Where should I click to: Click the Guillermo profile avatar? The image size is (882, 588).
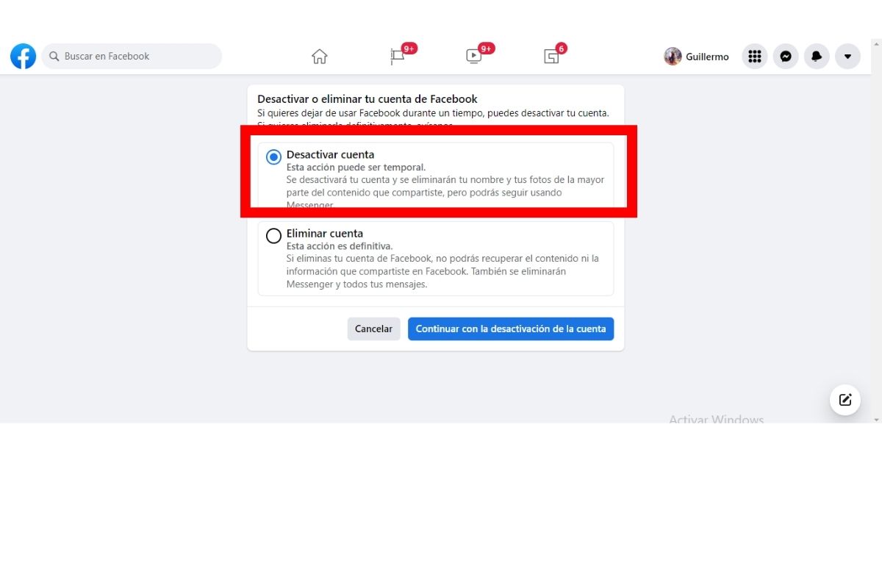click(x=673, y=57)
